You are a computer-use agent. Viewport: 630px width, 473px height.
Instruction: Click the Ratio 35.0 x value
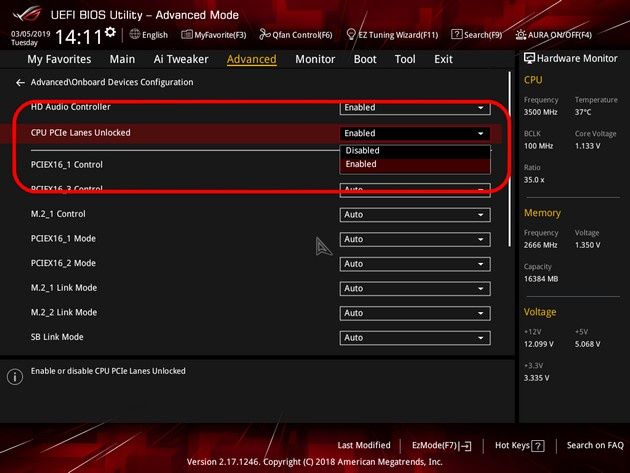(x=534, y=180)
